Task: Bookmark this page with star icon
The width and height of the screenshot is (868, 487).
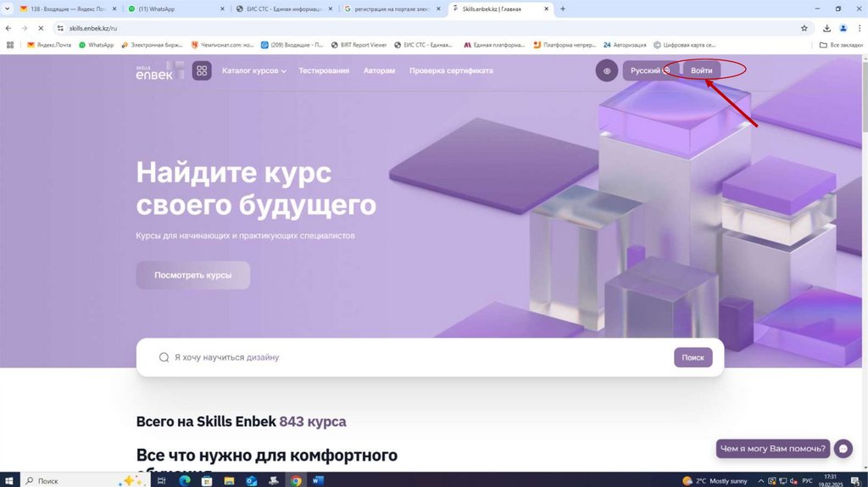Action: point(804,28)
